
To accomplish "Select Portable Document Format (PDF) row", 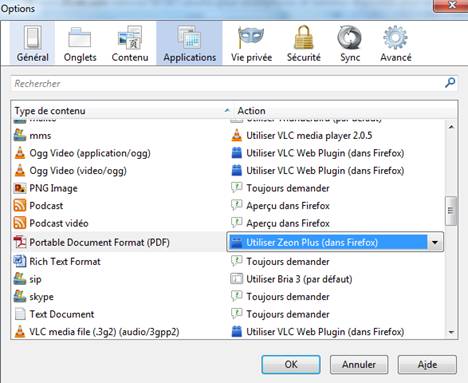I will click(x=229, y=242).
